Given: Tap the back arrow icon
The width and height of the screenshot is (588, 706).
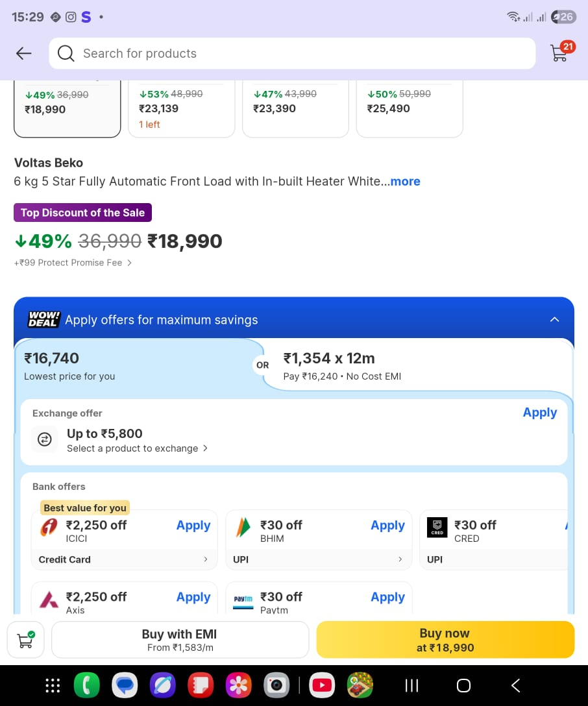Looking at the screenshot, I should (24, 53).
